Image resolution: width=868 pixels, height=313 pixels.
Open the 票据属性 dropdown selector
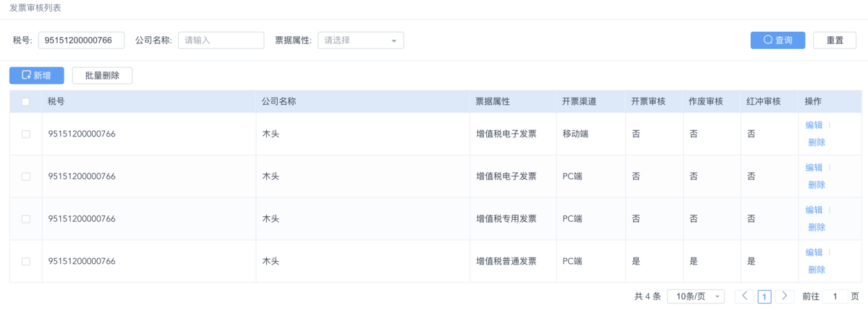(x=361, y=40)
